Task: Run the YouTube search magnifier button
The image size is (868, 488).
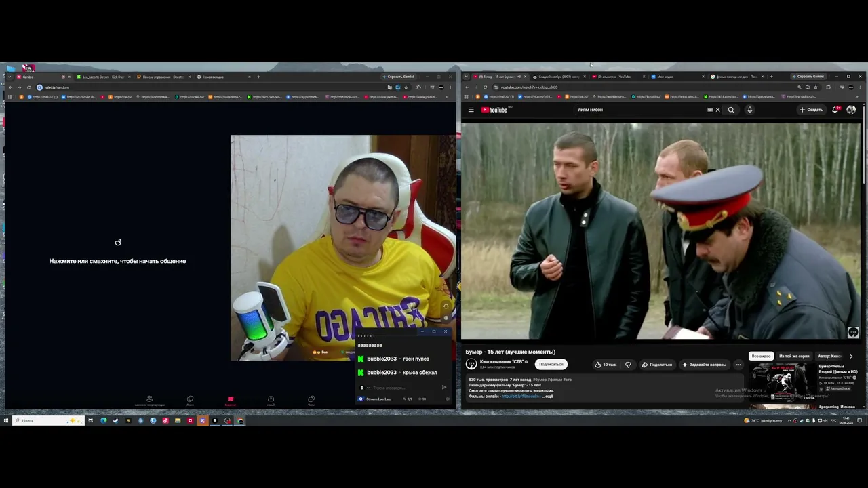Action: [x=731, y=110]
